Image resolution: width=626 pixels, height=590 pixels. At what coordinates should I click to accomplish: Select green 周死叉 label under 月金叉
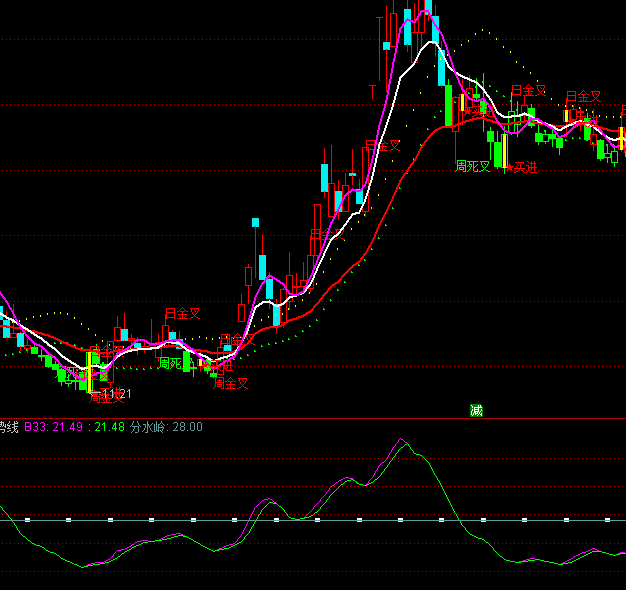click(x=169, y=363)
